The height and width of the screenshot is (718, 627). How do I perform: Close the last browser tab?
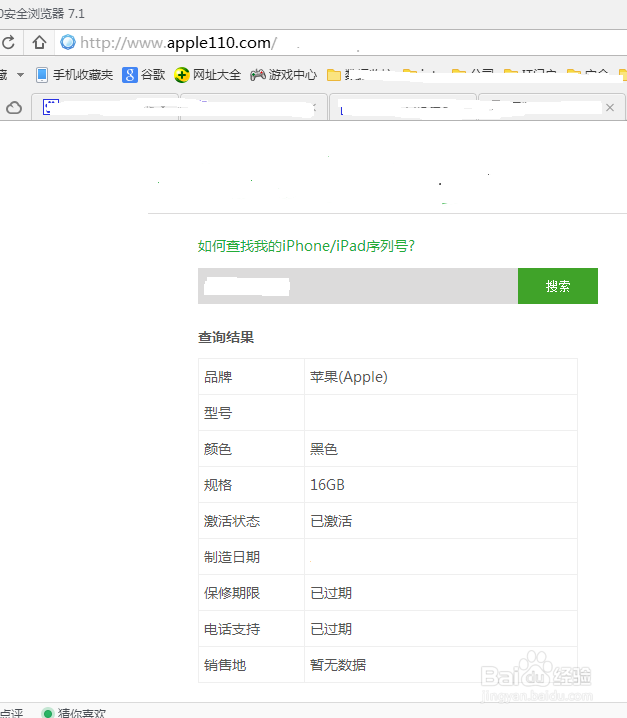pyautogui.click(x=610, y=108)
